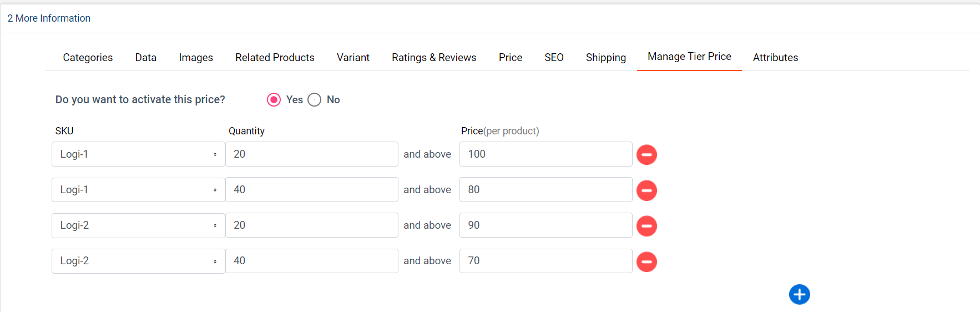Open the Related Products tab
This screenshot has height=312, width=980.
coord(275,57)
